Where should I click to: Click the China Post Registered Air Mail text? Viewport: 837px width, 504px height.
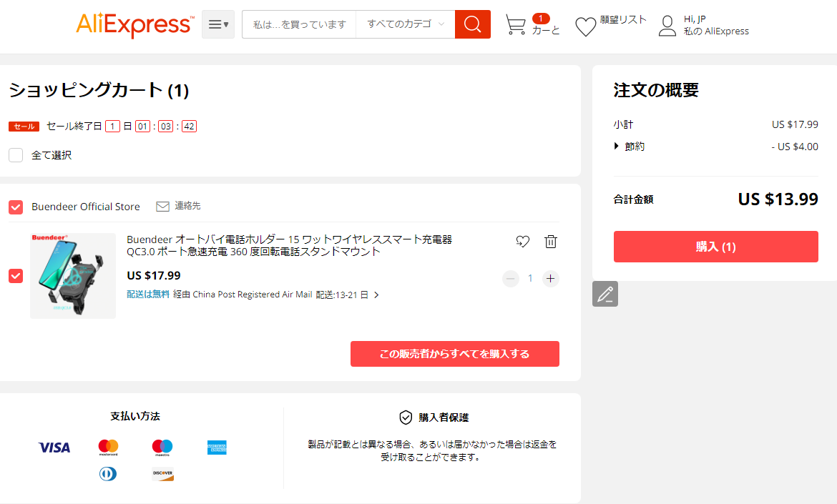point(253,295)
